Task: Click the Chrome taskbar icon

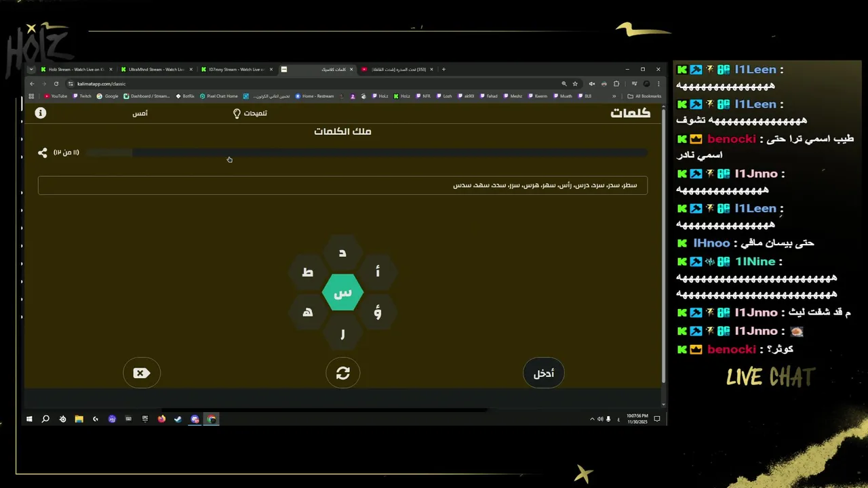Action: [x=212, y=419]
